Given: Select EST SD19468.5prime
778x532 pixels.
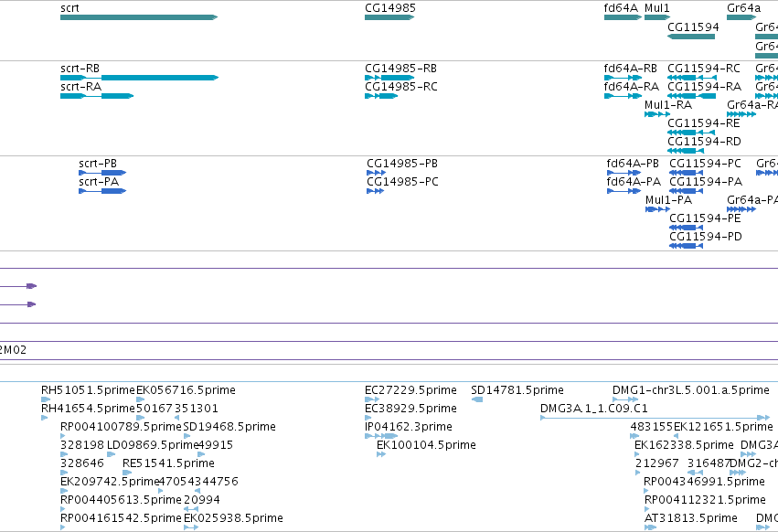Looking at the screenshot, I should point(187,436).
